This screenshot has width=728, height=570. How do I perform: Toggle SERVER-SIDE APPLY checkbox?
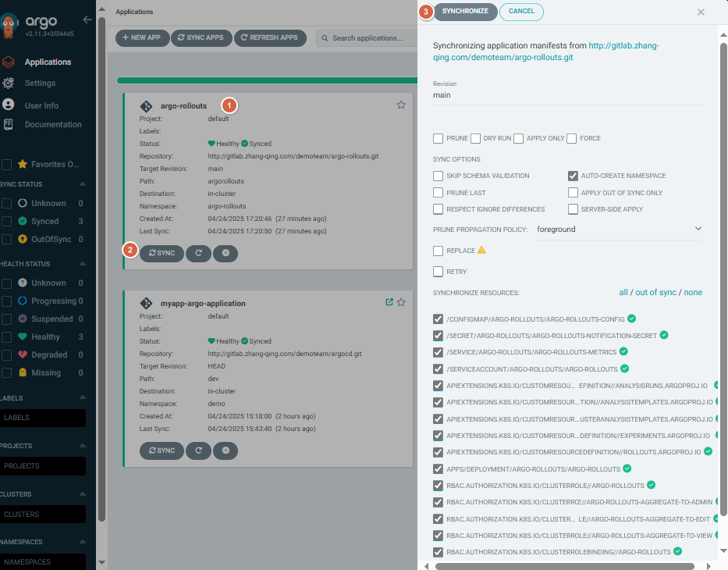573,209
